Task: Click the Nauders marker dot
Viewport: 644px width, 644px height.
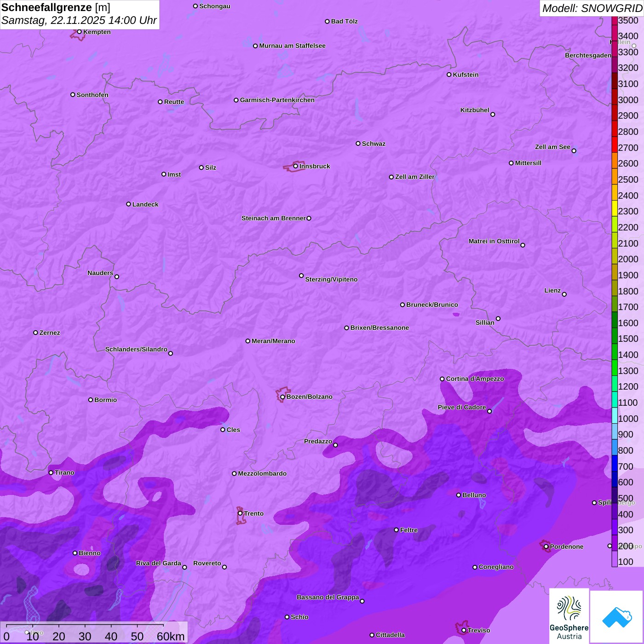Action: click(117, 277)
